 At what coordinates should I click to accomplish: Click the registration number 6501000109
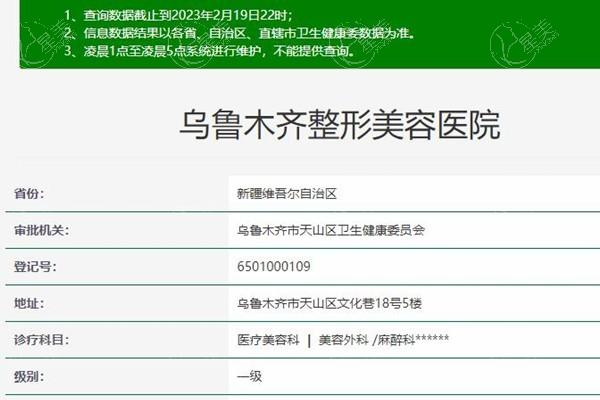(274, 266)
